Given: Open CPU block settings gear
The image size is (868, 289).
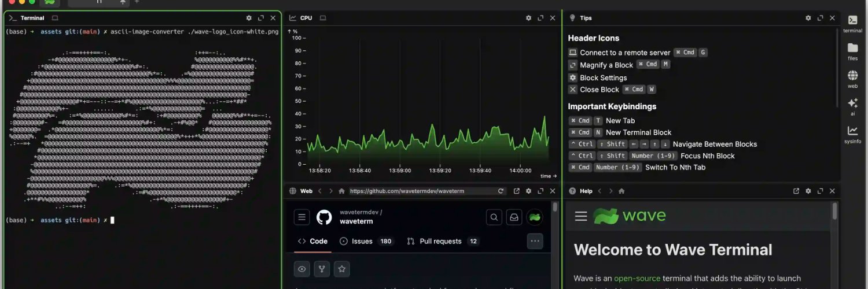Looking at the screenshot, I should click(528, 18).
